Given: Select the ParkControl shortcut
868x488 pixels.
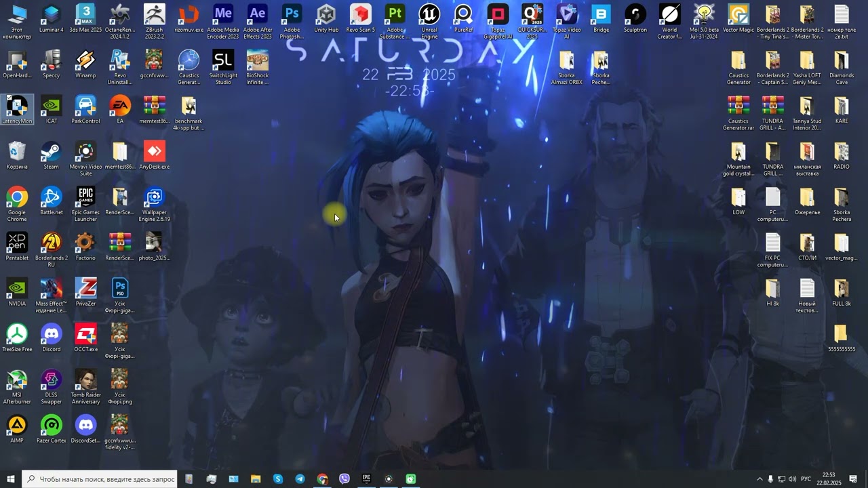Looking at the screenshot, I should tap(85, 110).
